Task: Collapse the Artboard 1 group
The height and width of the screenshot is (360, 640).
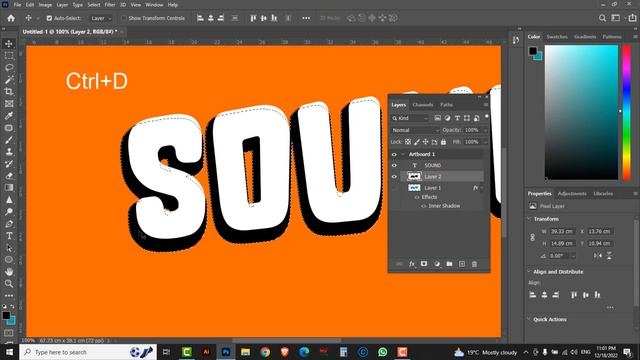Action: click(x=403, y=154)
